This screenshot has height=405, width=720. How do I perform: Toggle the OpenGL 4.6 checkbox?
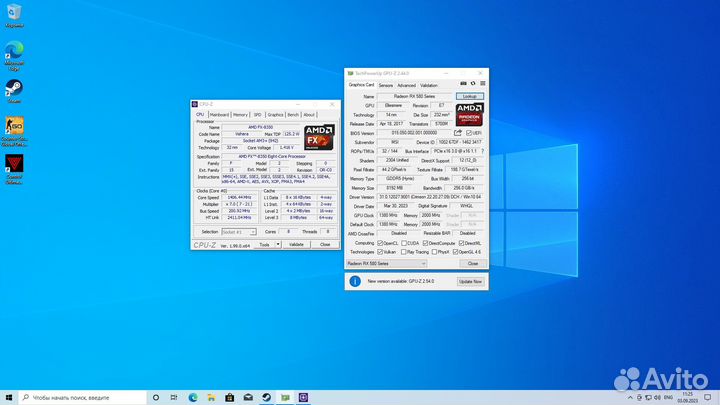click(x=456, y=252)
